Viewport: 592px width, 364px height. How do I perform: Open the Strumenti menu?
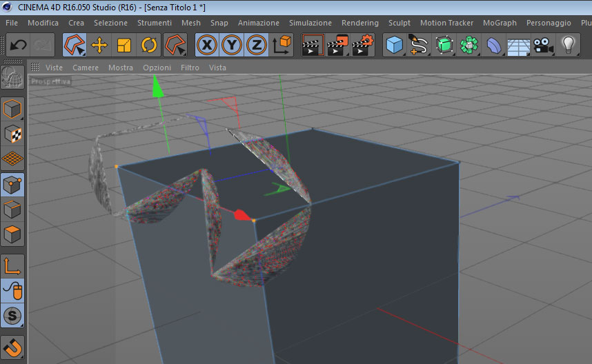155,23
